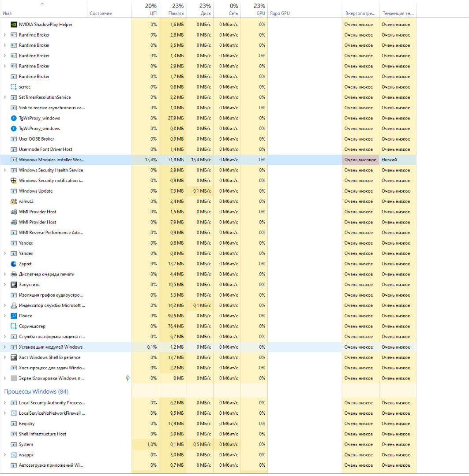Click the wsappx gear icon
This screenshot has height=476, width=469.
point(13,455)
